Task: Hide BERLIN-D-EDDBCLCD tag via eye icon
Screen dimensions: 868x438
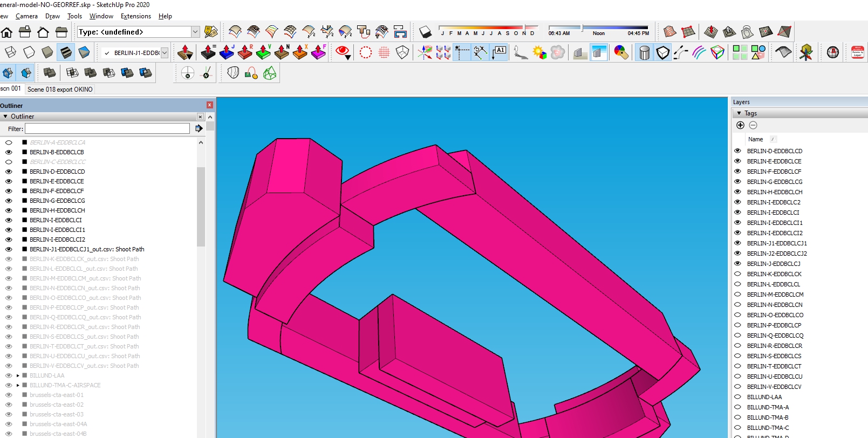Action: [737, 151]
